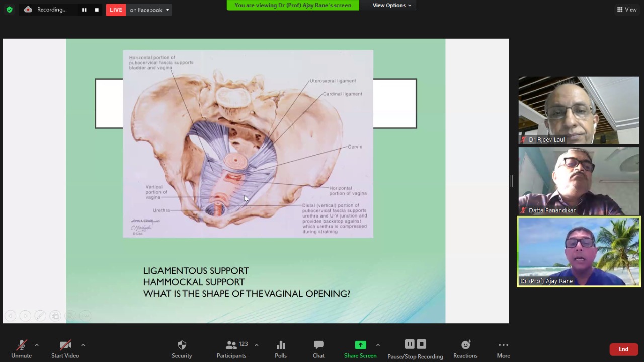Click the green Share Screen button
This screenshot has width=644, height=362.
(x=360, y=349)
